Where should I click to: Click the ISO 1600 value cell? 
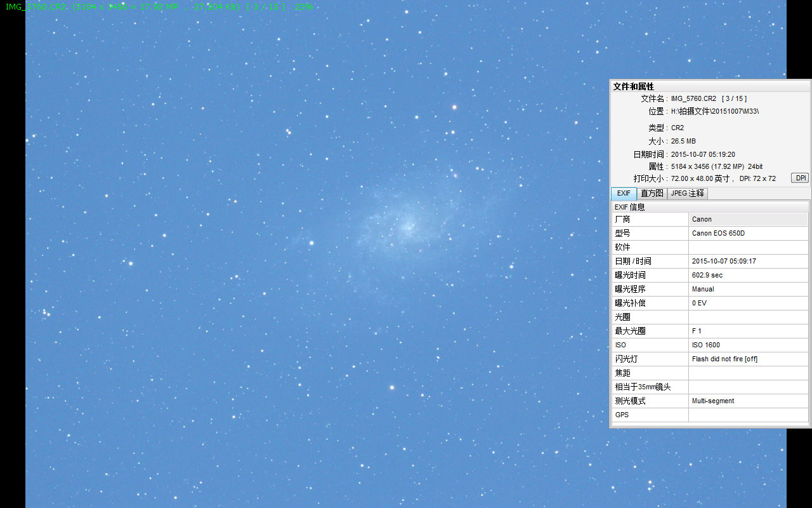(x=749, y=345)
